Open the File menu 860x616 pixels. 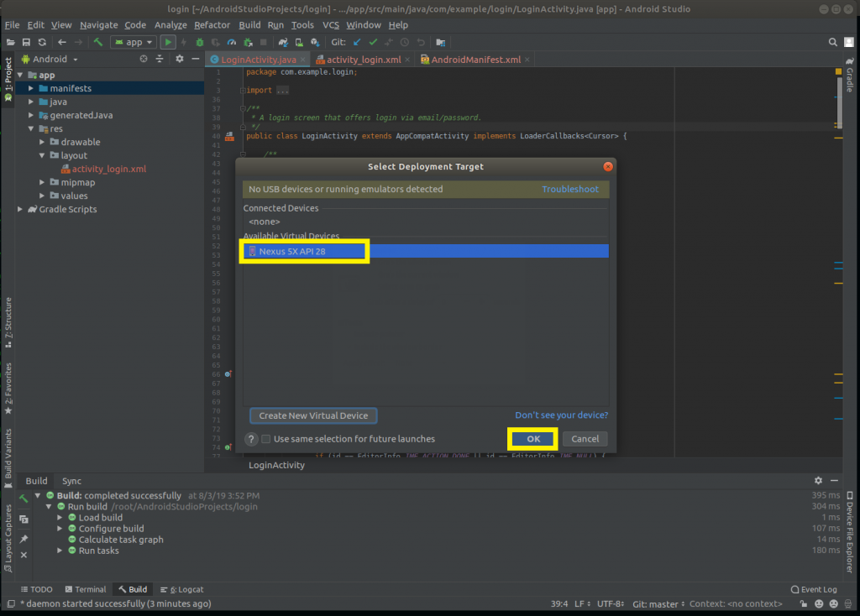(12, 25)
